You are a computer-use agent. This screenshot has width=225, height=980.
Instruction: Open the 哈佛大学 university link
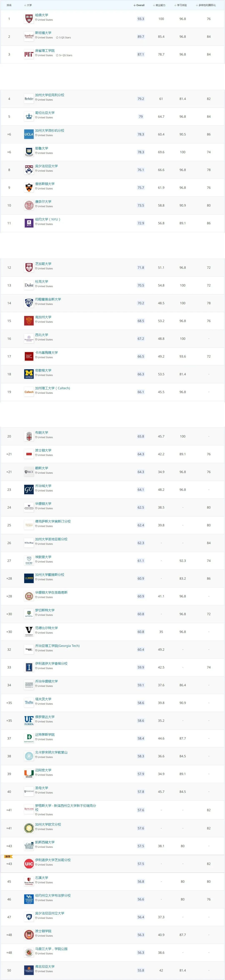42,15
